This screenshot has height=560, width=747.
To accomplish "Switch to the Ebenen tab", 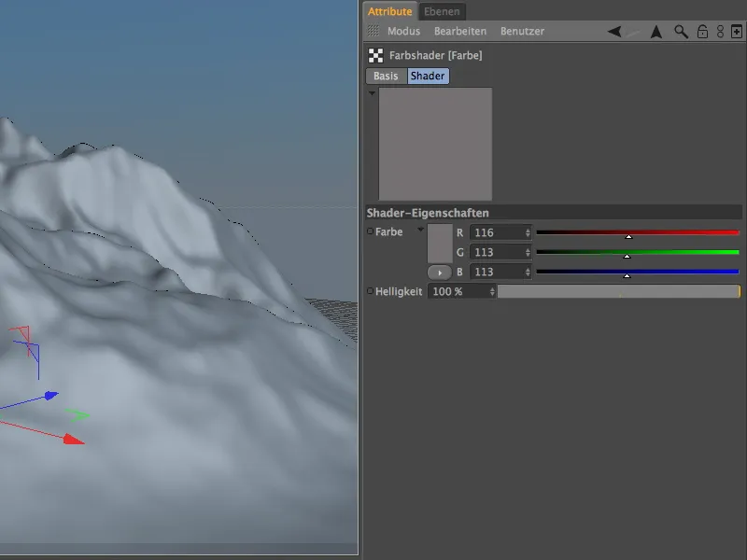I will [x=442, y=11].
